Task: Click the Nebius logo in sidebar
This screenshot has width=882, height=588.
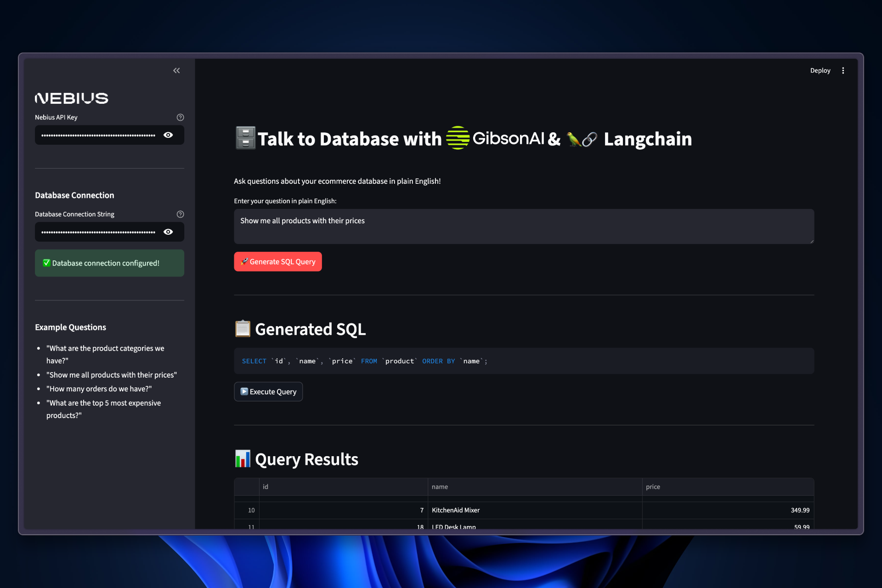Action: (x=72, y=98)
